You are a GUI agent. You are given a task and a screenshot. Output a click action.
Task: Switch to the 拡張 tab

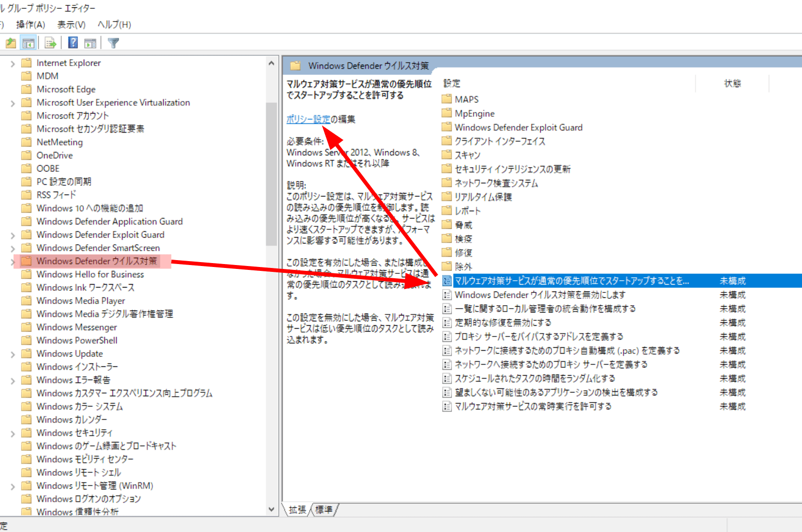(297, 510)
